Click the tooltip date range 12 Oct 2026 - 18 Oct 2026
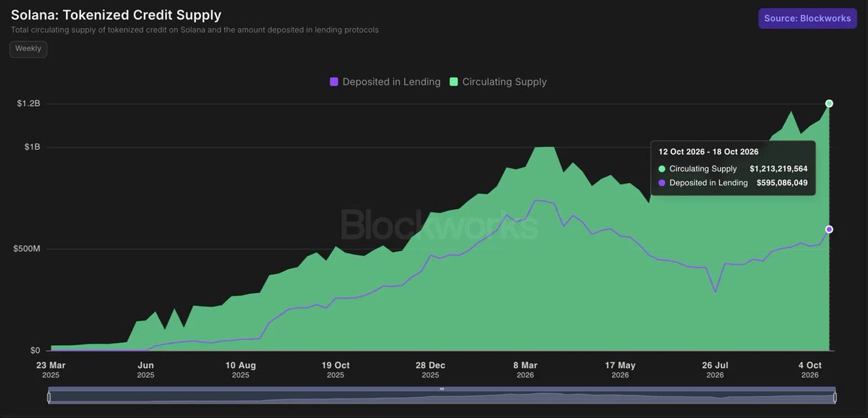 708,152
